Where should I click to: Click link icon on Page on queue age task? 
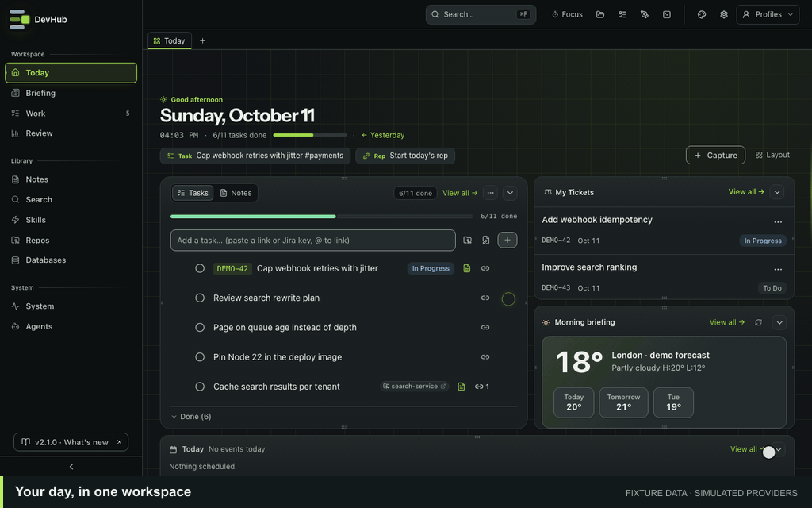tap(485, 328)
